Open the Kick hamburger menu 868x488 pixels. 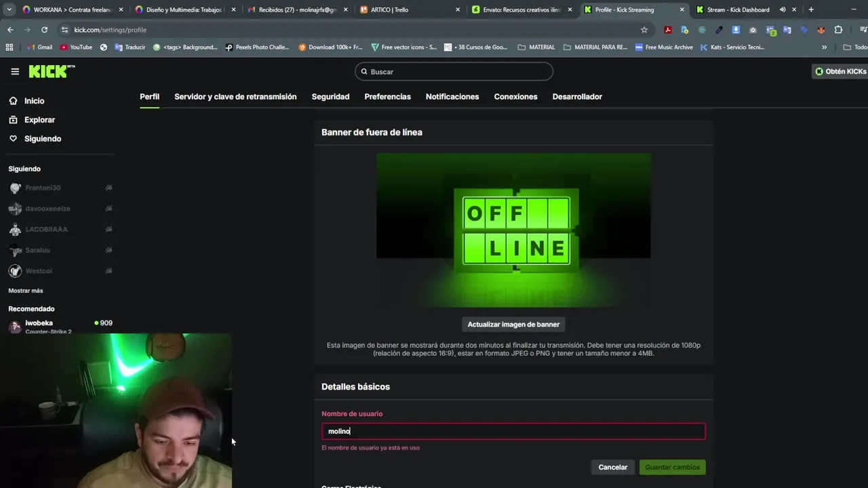[x=15, y=71]
